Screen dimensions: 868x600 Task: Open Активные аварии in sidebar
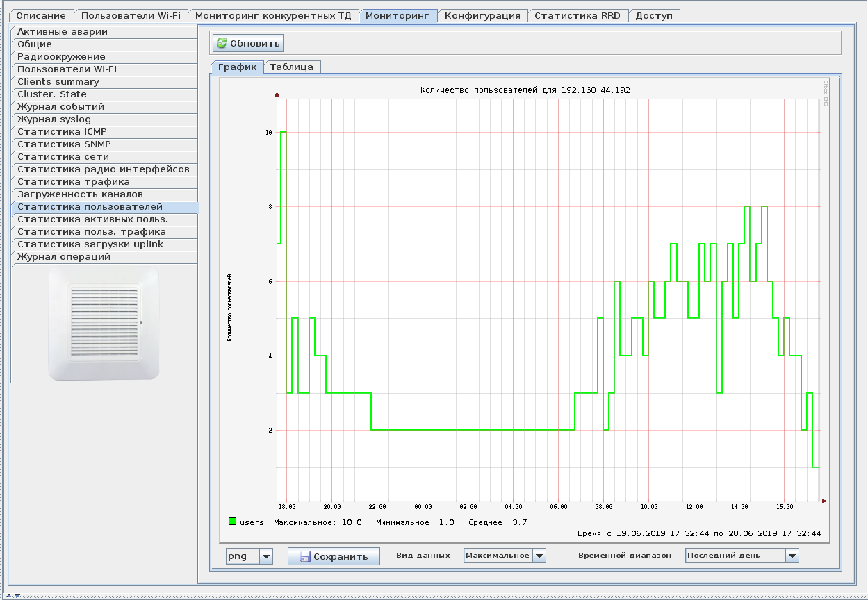[63, 32]
